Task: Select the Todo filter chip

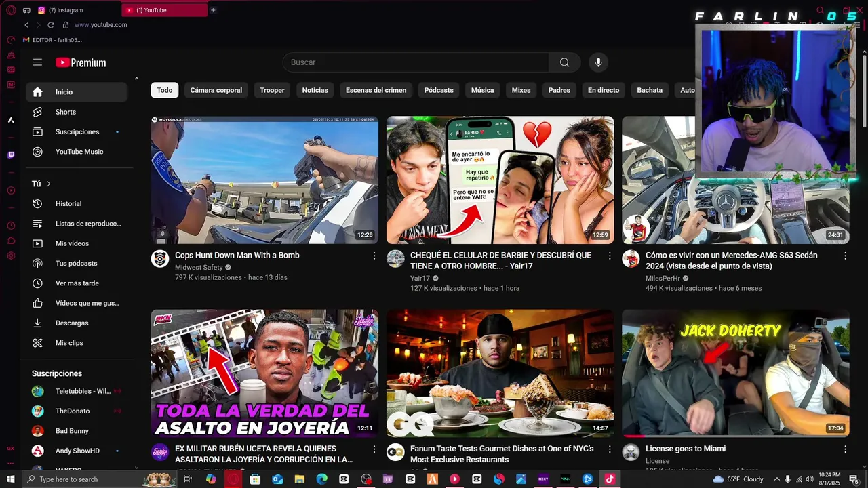Action: [165, 90]
